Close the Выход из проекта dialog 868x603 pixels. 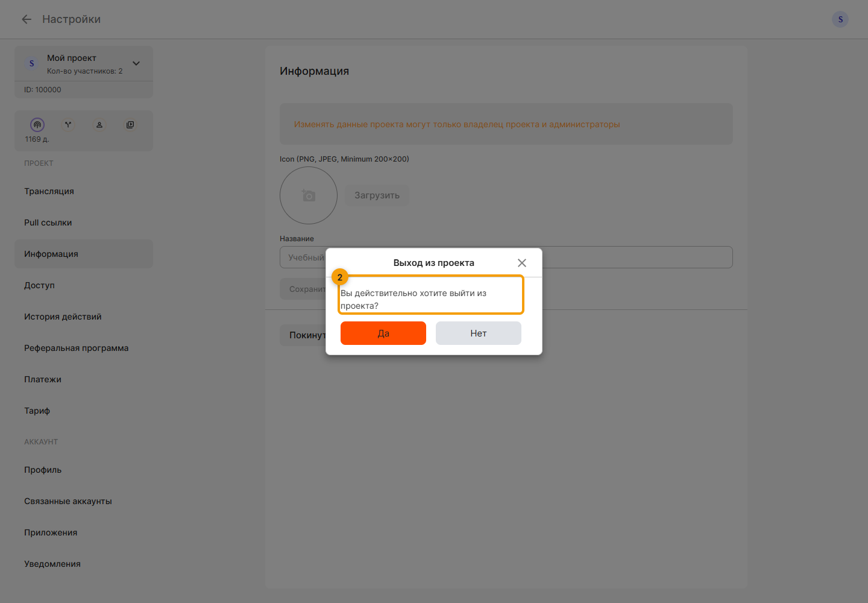click(x=522, y=263)
